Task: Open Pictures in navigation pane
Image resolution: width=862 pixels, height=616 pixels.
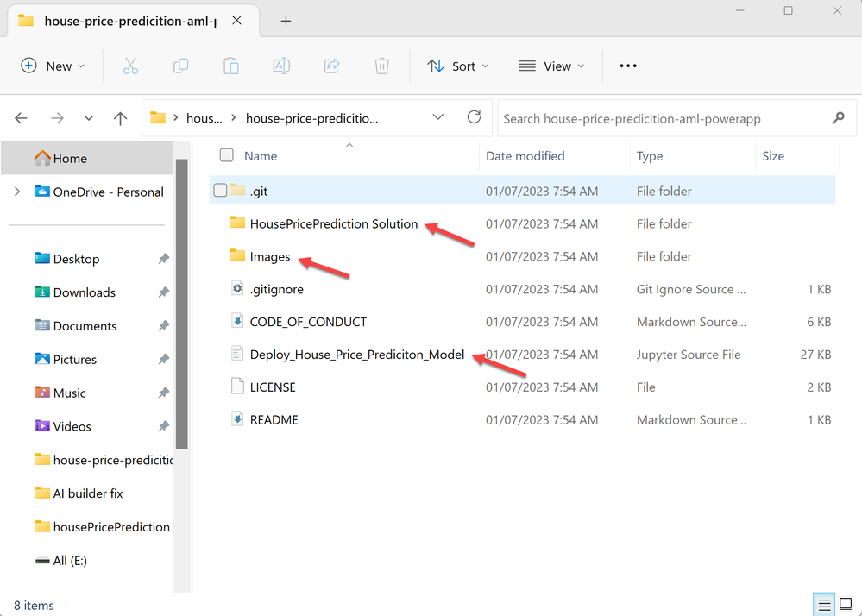Action: pyautogui.click(x=75, y=360)
